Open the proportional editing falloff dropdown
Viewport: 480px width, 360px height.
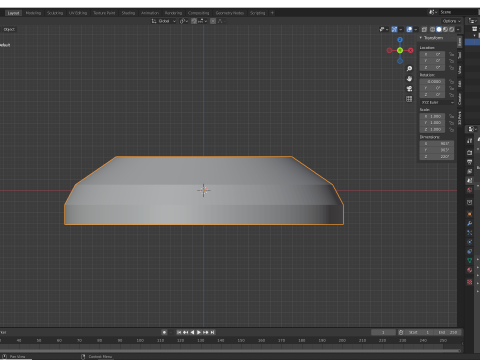[x=221, y=21]
